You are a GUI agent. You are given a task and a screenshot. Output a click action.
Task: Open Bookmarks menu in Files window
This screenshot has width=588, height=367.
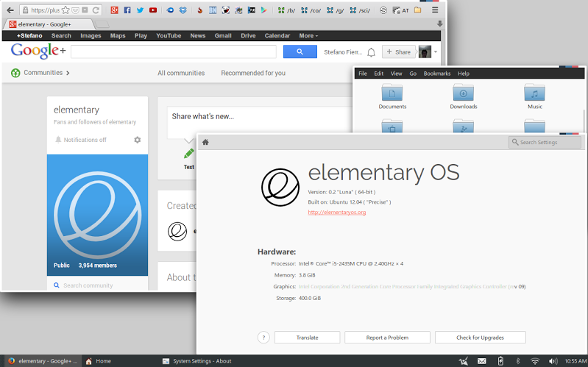pos(437,74)
